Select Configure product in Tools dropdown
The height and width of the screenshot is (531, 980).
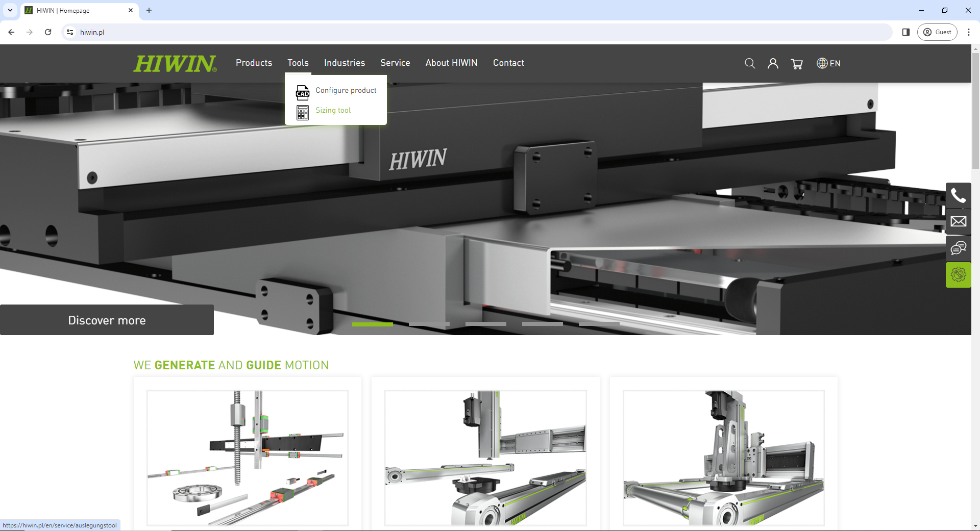point(346,90)
